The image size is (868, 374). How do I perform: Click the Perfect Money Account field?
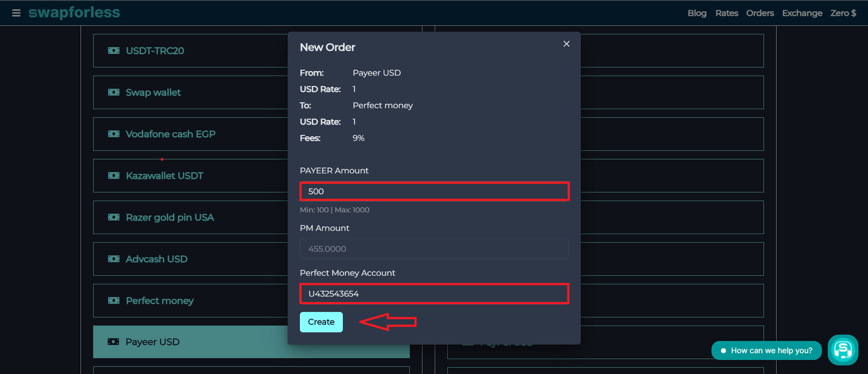coord(434,293)
